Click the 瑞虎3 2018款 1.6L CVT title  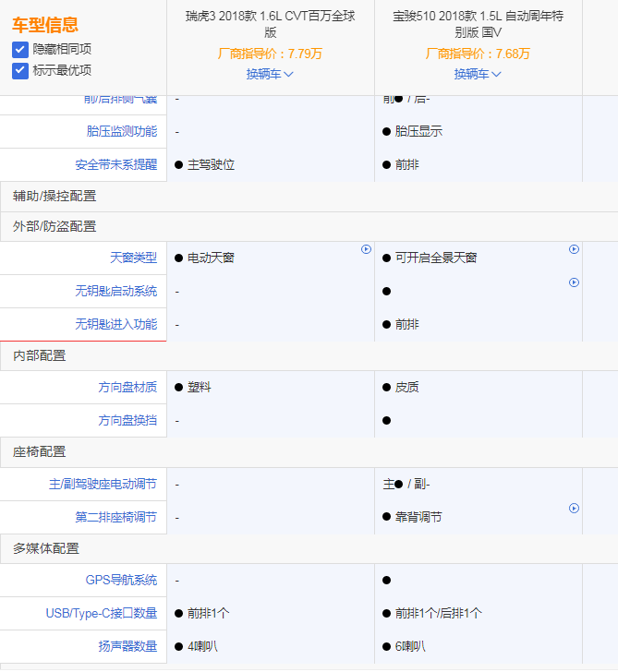tap(270, 24)
